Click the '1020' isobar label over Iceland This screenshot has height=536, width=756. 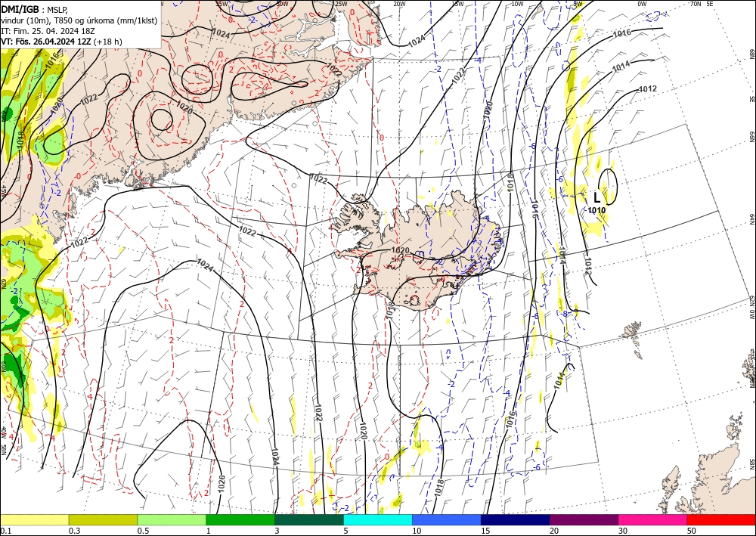400,250
